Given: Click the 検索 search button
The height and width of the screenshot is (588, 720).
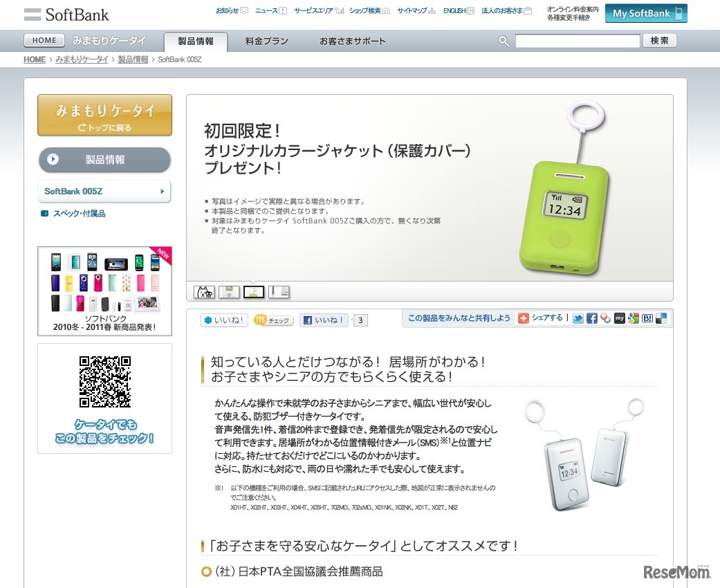Looking at the screenshot, I should coord(659,40).
